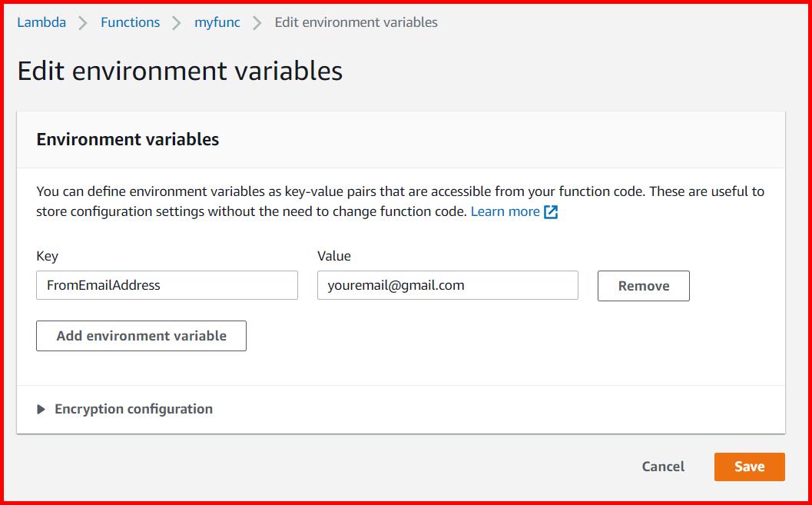Open the Functions breadcrumb link
The width and height of the screenshot is (812, 505).
tap(130, 22)
